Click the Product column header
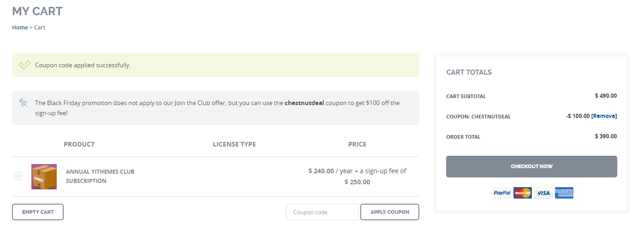 (79, 144)
